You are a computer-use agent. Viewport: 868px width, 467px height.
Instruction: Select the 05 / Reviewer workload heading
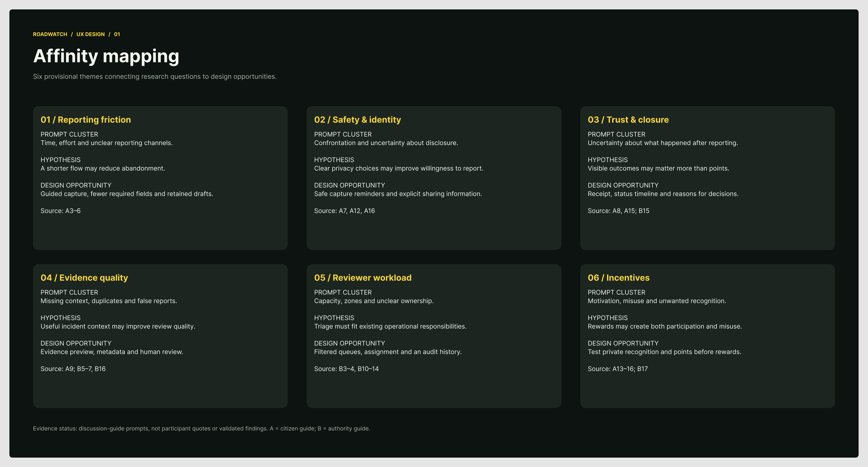pos(363,278)
